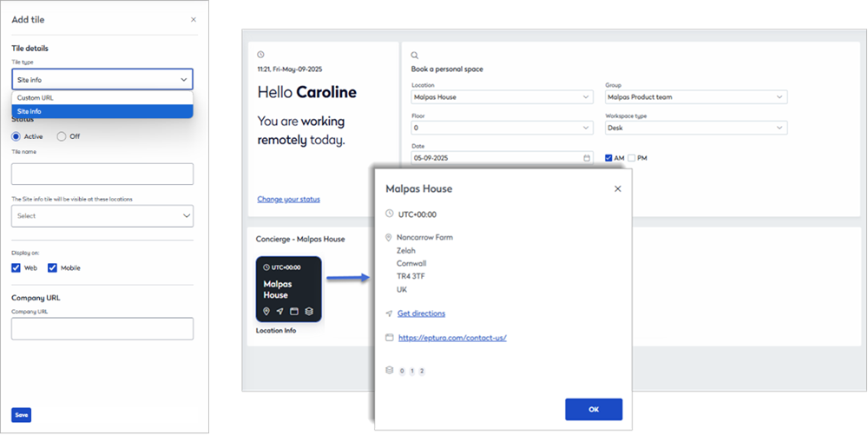Click the Location Info label under tile

click(x=276, y=331)
